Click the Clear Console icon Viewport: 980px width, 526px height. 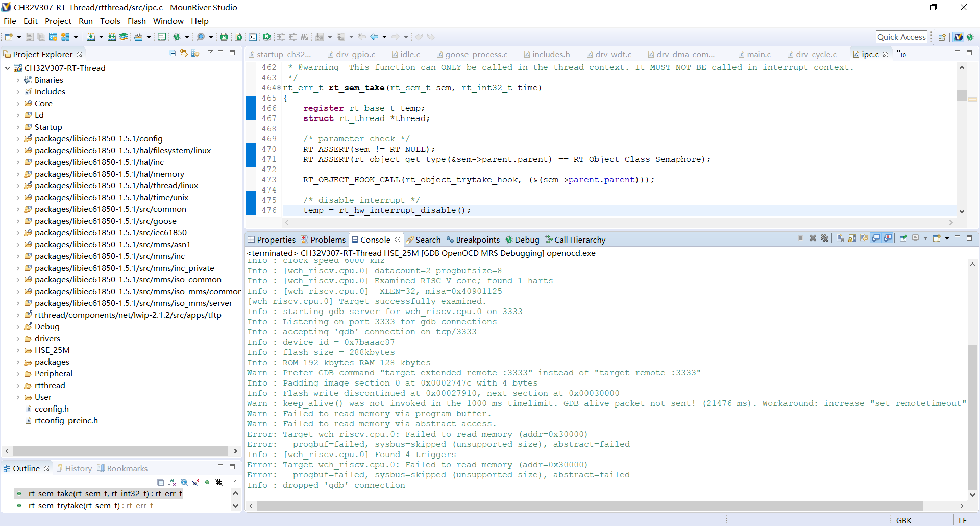(x=840, y=238)
